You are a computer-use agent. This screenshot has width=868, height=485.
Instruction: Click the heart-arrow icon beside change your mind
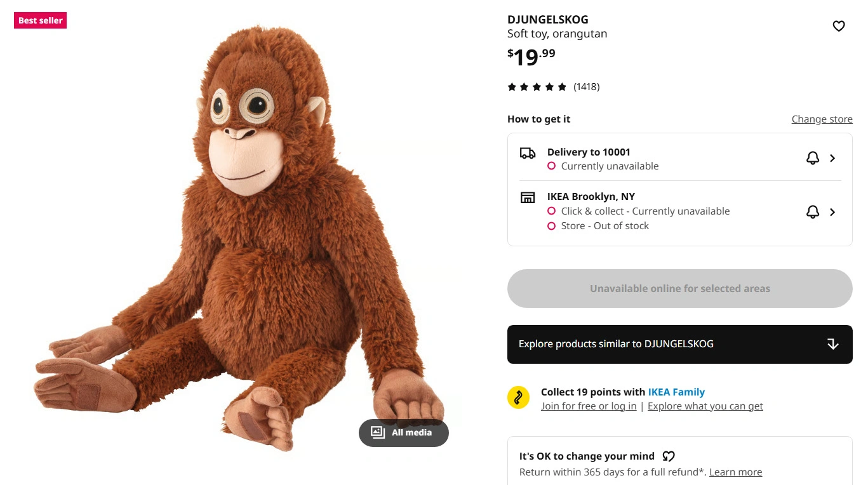point(669,456)
